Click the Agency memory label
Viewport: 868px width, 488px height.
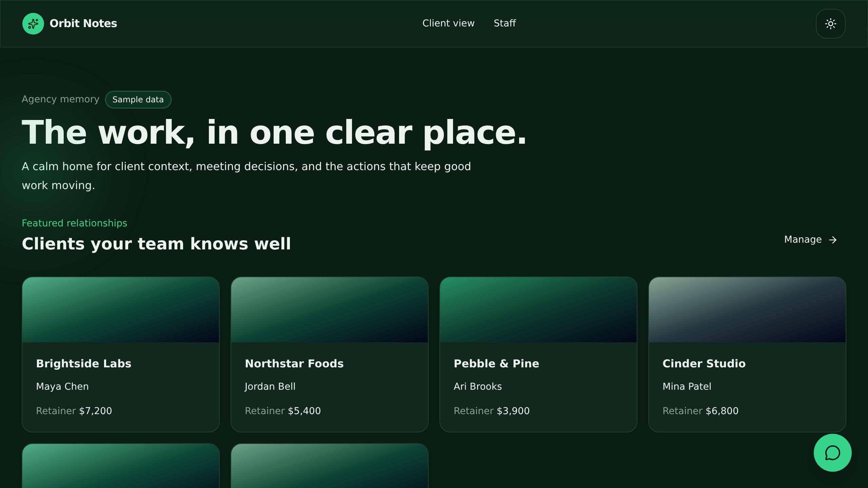60,99
